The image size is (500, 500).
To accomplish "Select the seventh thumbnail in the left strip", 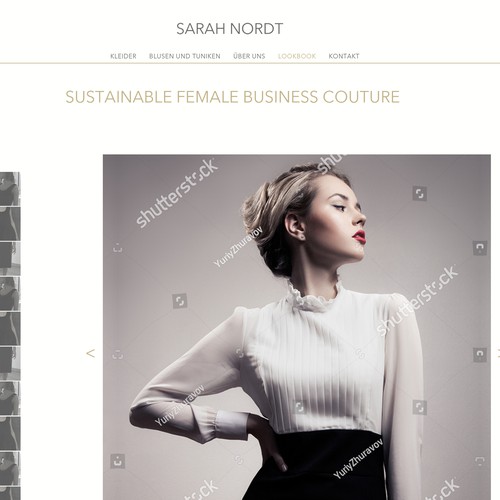I will (10, 399).
